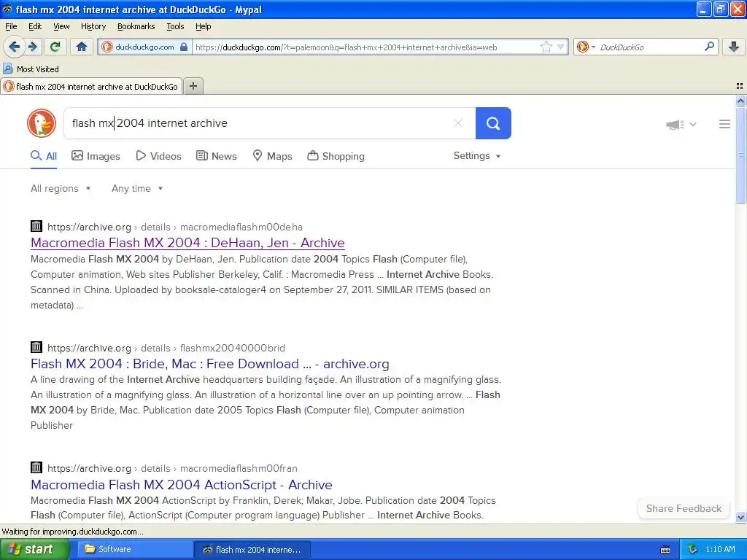Open the Downloads arrow button

pyautogui.click(x=734, y=47)
